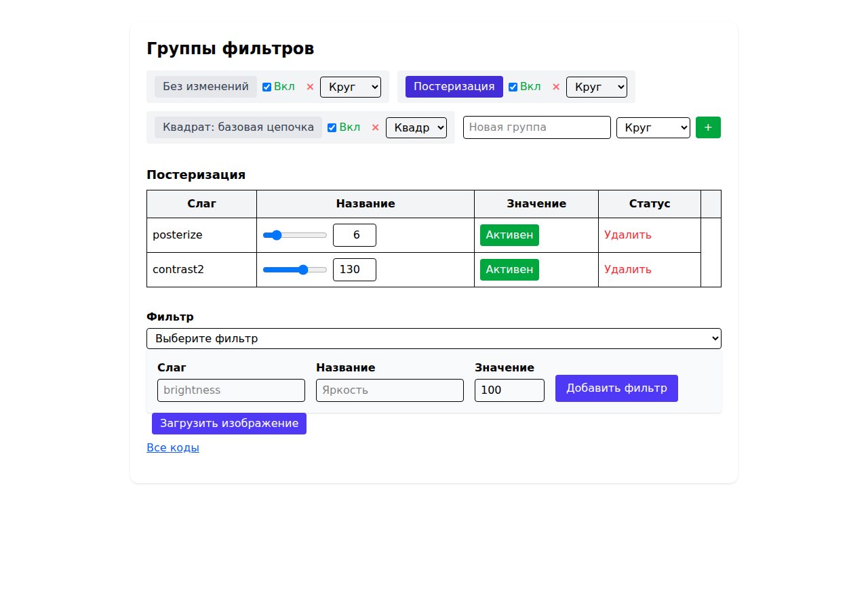Open shape dropdown next to 'Новая группа' field
Viewport: 868px width, 610px height.
tap(653, 127)
